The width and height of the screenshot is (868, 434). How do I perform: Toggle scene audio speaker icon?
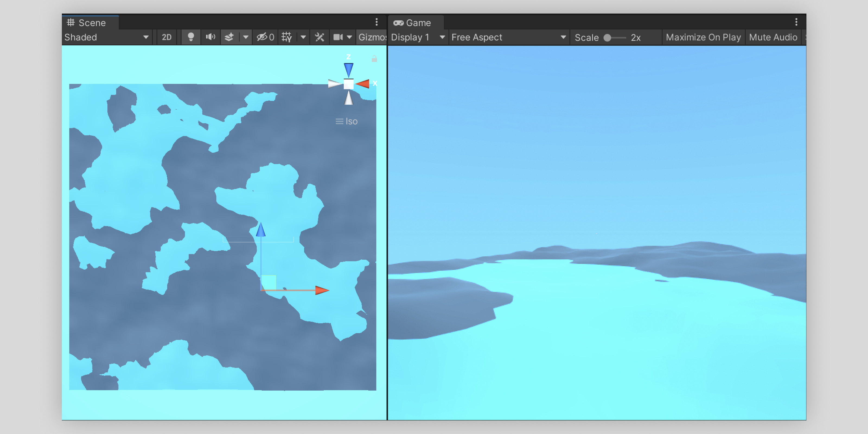[210, 37]
